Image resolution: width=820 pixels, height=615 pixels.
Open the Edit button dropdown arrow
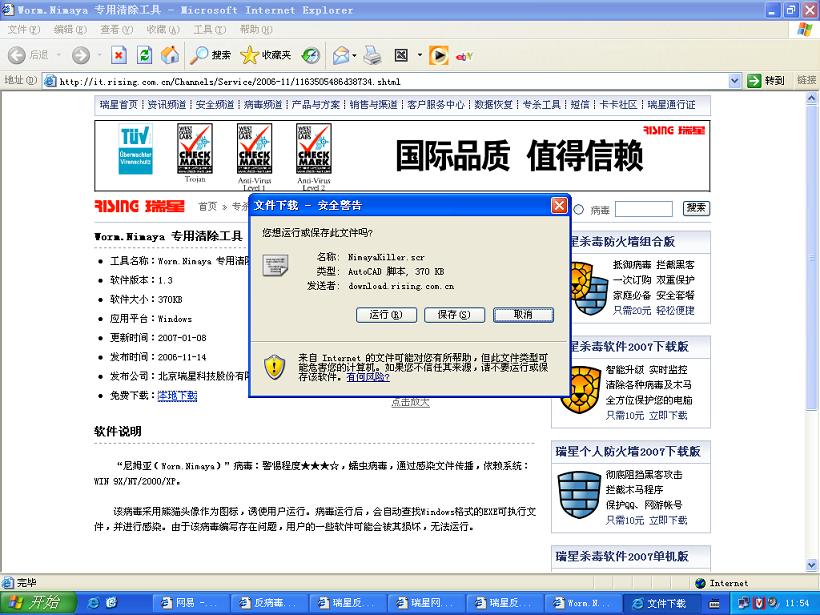[419, 55]
